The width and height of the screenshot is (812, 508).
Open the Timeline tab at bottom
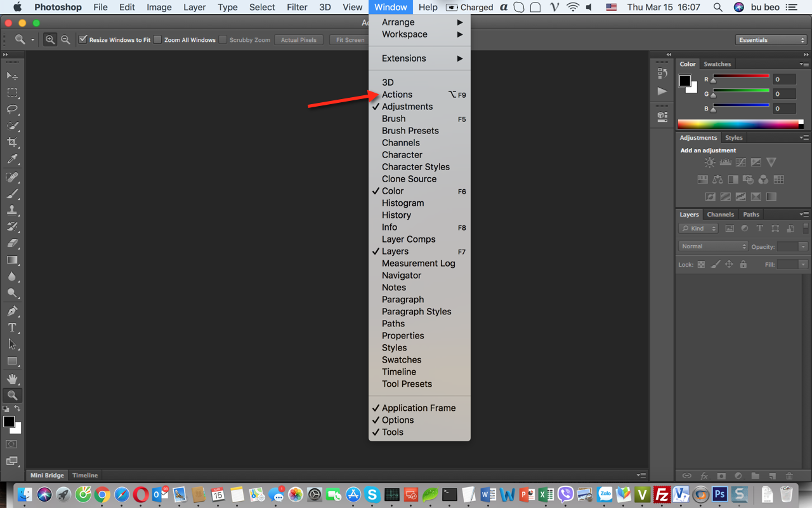[85, 475]
